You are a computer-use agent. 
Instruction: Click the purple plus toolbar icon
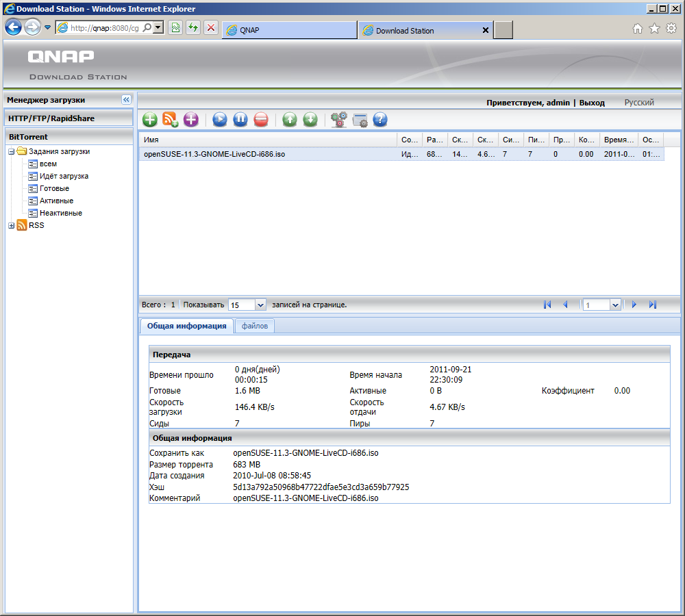click(191, 120)
